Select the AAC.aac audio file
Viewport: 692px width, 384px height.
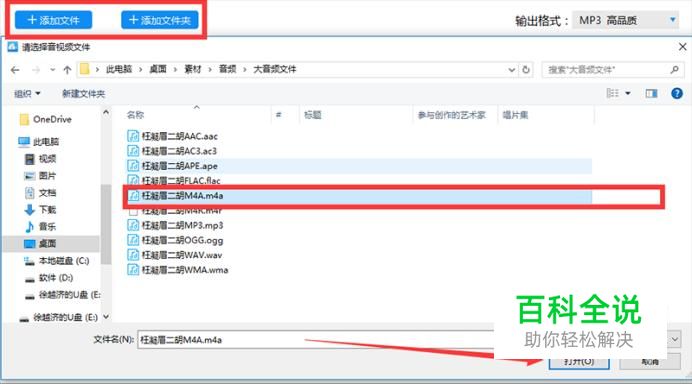pyautogui.click(x=173, y=136)
